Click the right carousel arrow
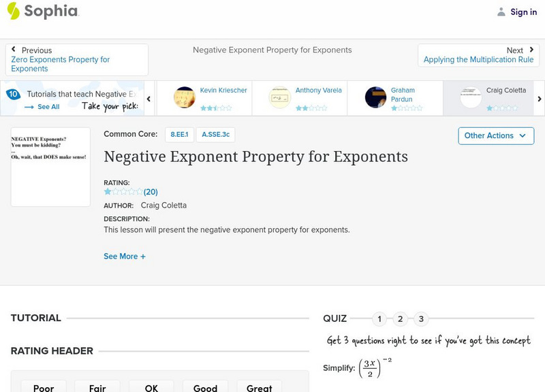 pos(539,98)
